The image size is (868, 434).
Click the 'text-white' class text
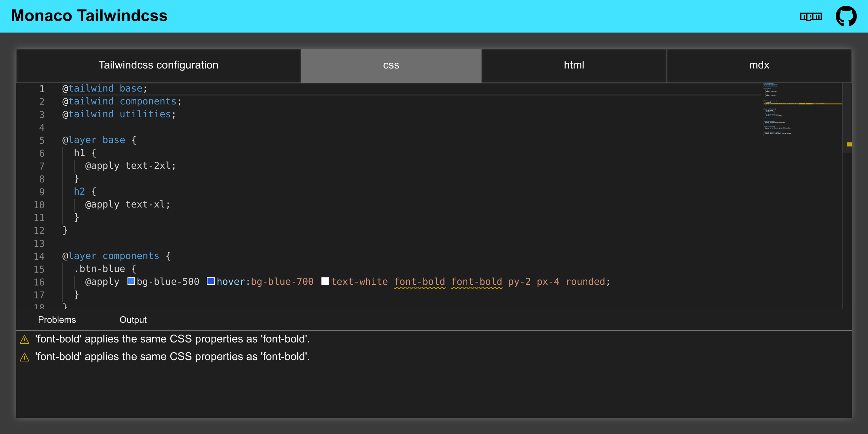(x=359, y=282)
